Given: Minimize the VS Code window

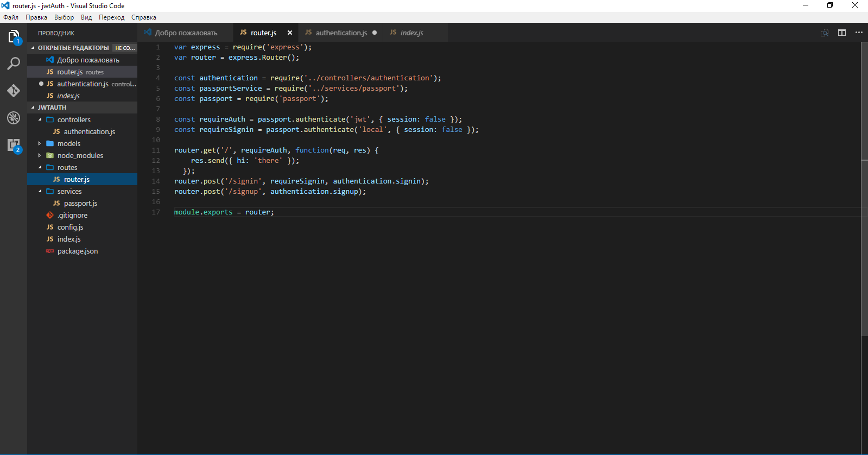Looking at the screenshot, I should pos(806,5).
